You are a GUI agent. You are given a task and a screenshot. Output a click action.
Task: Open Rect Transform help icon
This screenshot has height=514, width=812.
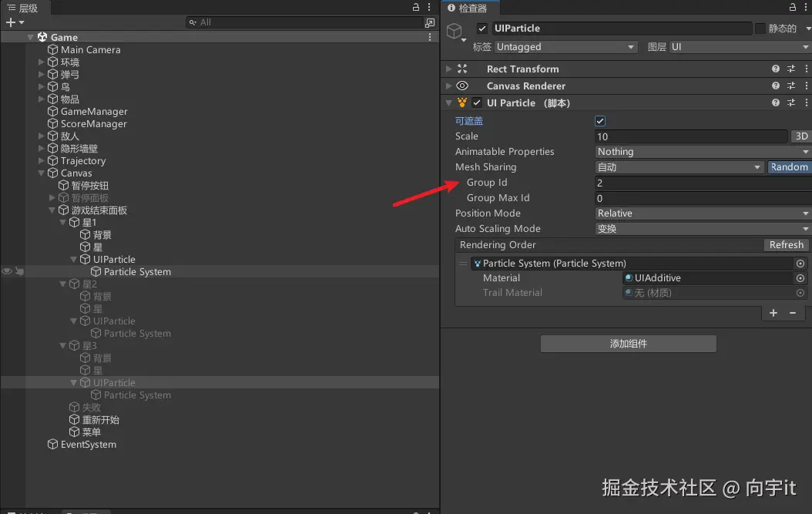pos(775,69)
